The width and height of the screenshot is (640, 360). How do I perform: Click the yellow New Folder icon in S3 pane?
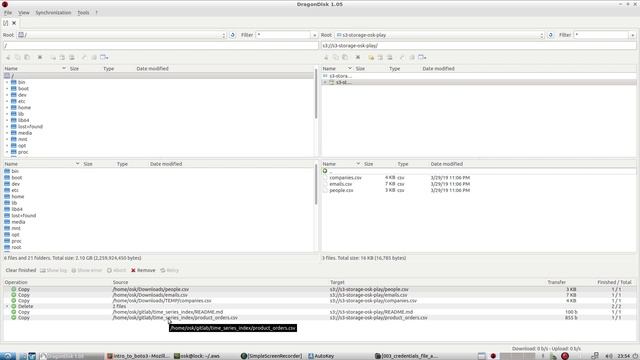click(x=371, y=58)
